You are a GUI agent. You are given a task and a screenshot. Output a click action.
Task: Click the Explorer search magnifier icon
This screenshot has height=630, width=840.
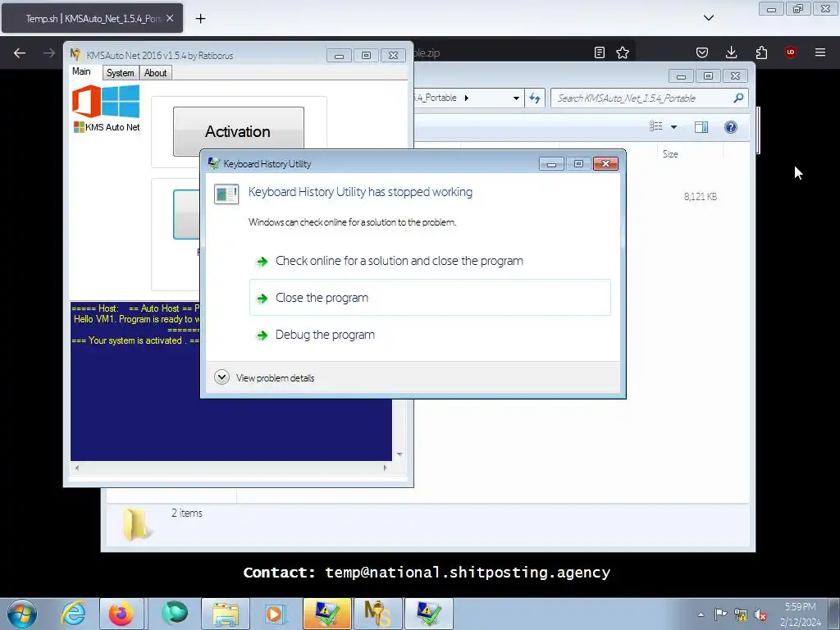click(739, 98)
